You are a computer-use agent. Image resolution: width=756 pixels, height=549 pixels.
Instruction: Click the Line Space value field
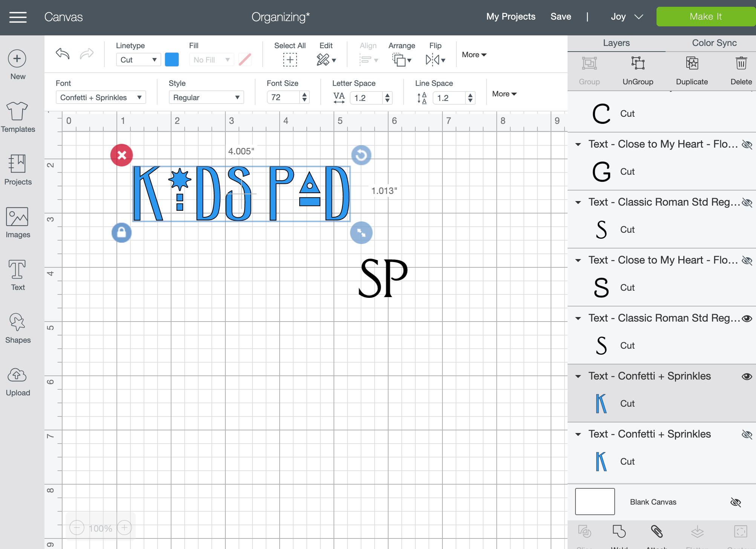pos(450,98)
